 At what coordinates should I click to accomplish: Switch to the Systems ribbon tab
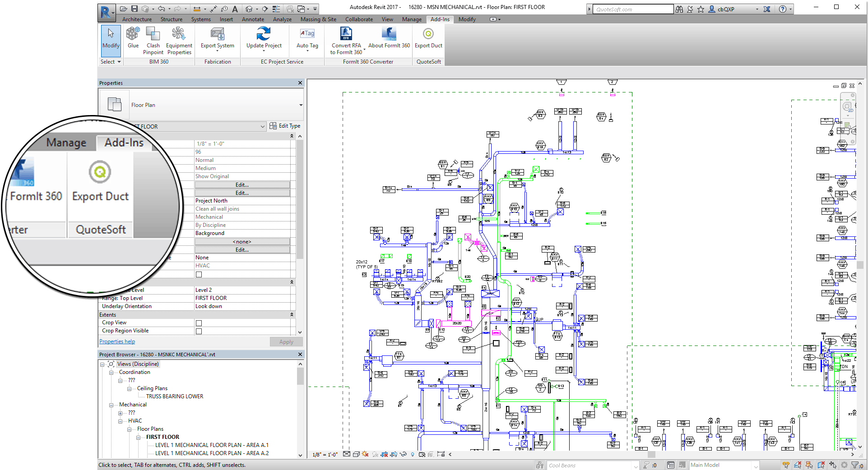(x=200, y=19)
